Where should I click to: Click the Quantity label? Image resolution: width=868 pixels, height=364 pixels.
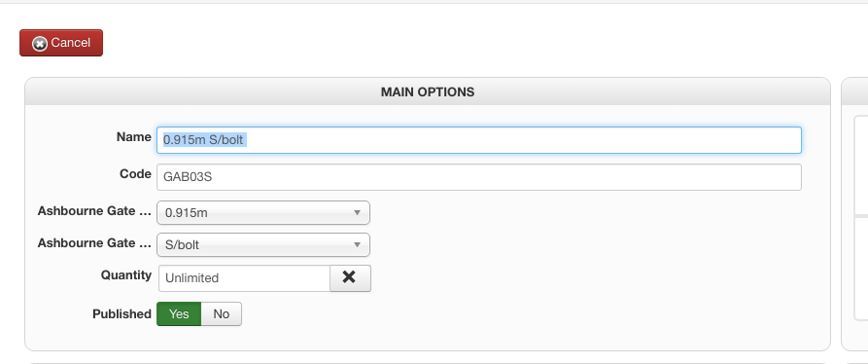(x=126, y=275)
